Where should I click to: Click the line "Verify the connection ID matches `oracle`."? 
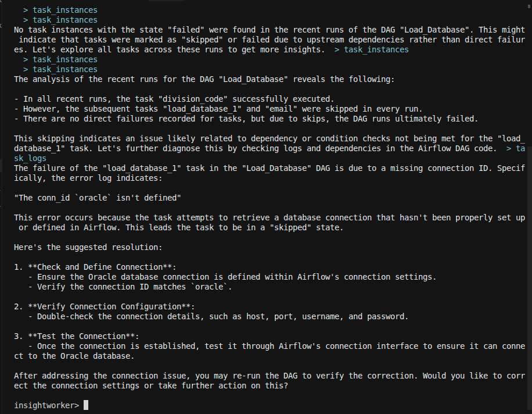(130, 287)
